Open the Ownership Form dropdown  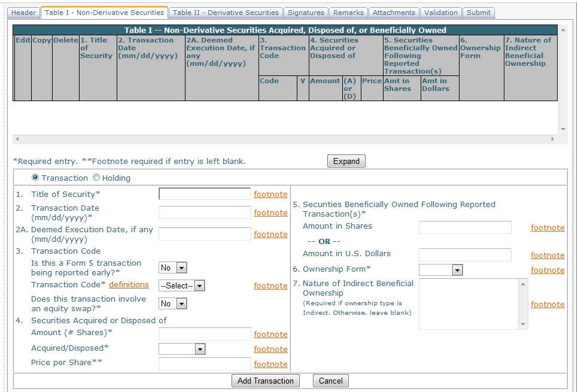tap(441, 270)
